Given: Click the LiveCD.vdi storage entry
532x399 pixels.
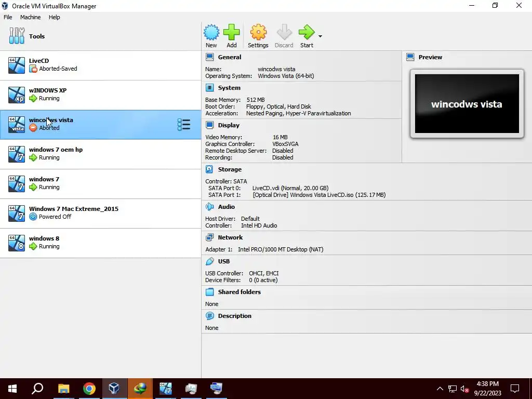Looking at the screenshot, I should click(x=290, y=188).
